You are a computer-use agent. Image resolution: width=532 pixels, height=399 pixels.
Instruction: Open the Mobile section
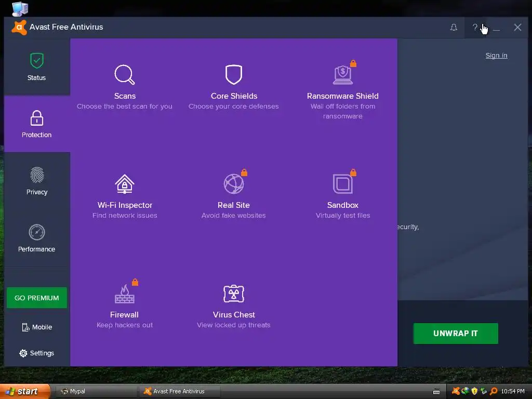point(37,327)
